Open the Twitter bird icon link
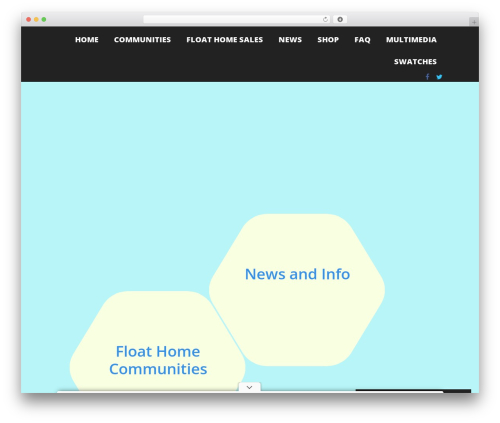500x423 pixels. pos(439,77)
